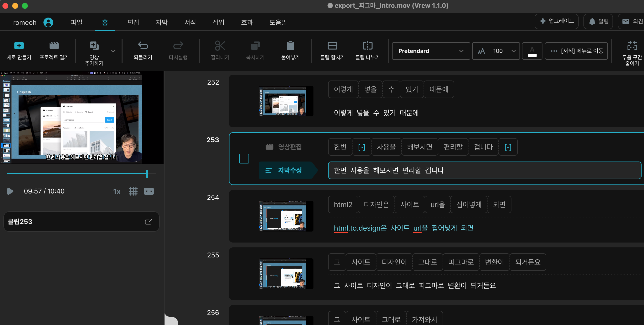Open the Pretendard font dropdown

coord(431,51)
